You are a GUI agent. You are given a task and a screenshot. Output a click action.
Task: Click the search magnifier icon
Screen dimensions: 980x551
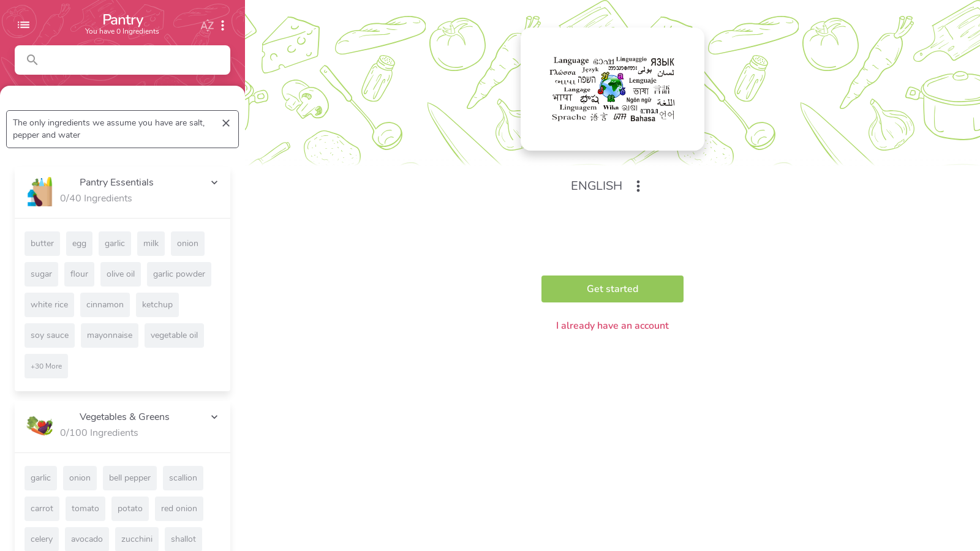point(32,60)
